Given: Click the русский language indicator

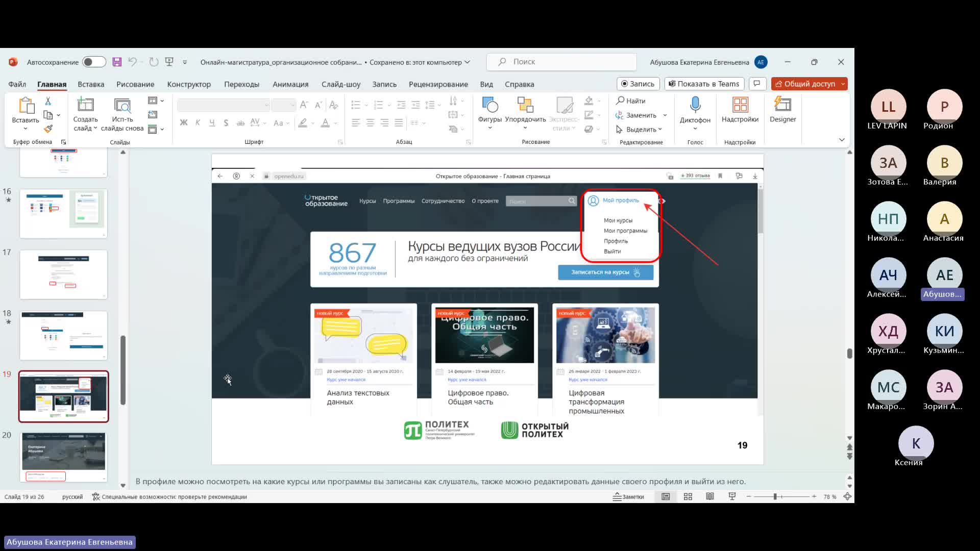Looking at the screenshot, I should click(72, 497).
